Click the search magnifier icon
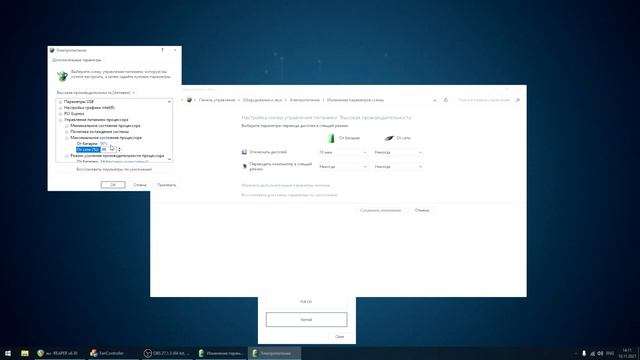Viewport: 640px width, 360px height. [x=518, y=100]
